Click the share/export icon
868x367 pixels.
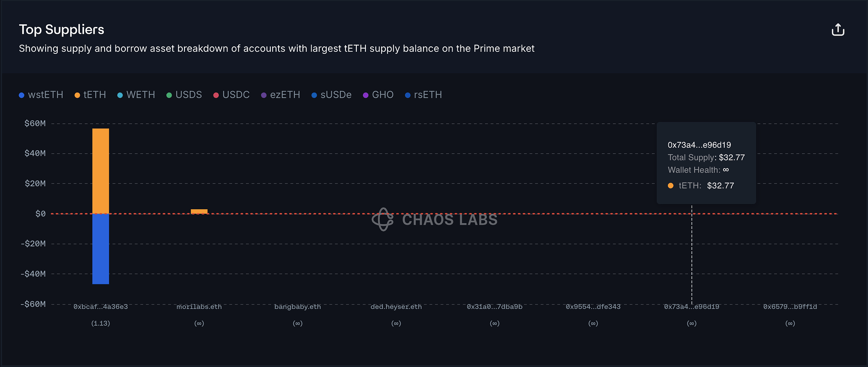point(838,30)
